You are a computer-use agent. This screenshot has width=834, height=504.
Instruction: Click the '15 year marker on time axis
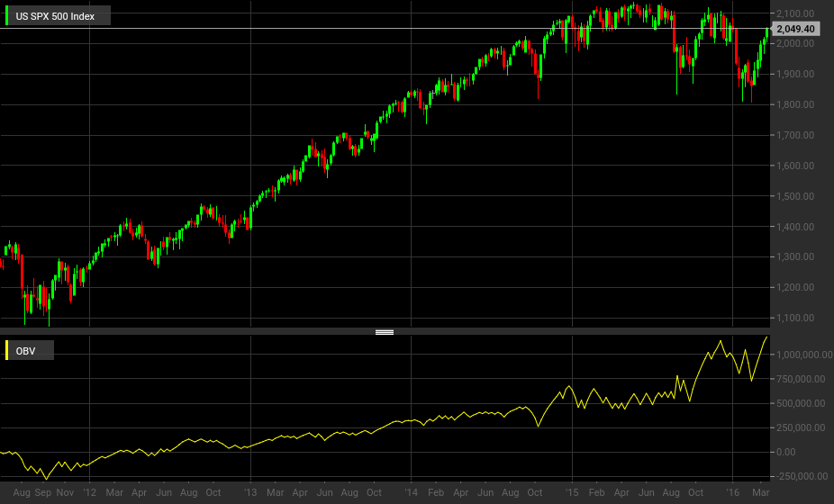[572, 492]
